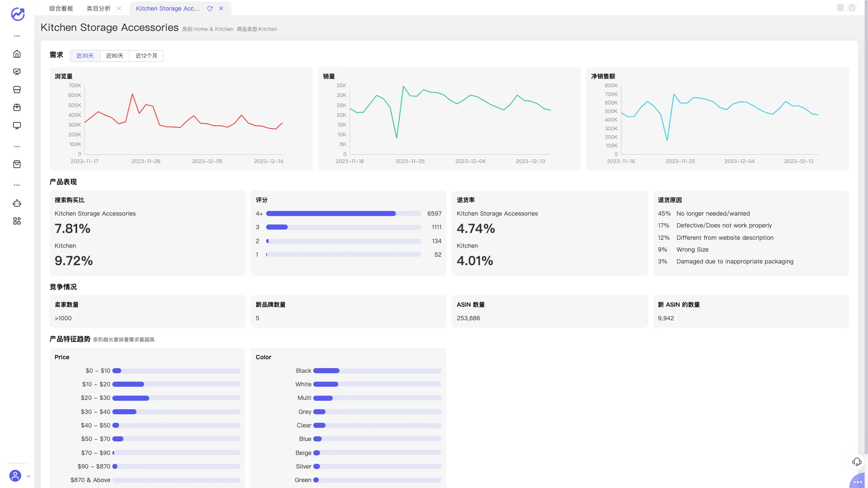Open the customer support headset icon

pyautogui.click(x=857, y=462)
